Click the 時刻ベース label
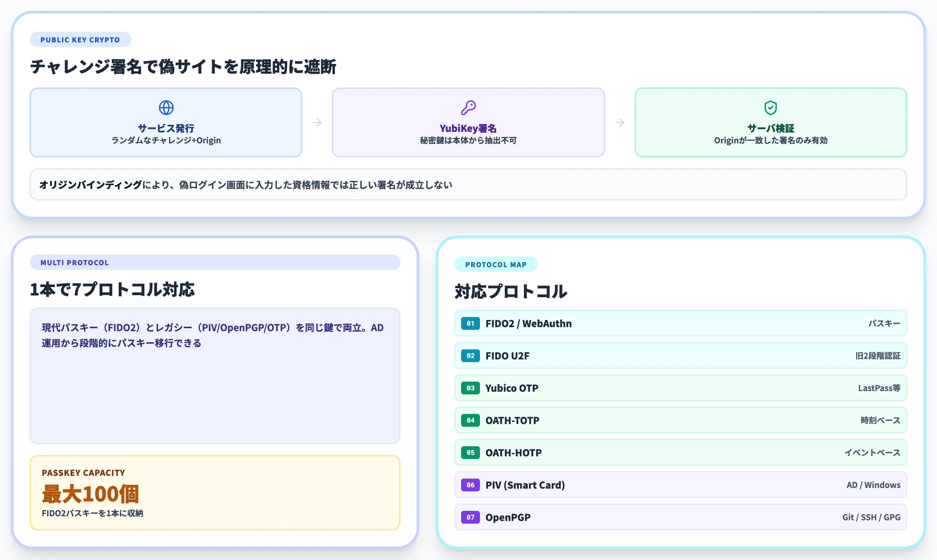This screenshot has height=560, width=937. [880, 420]
